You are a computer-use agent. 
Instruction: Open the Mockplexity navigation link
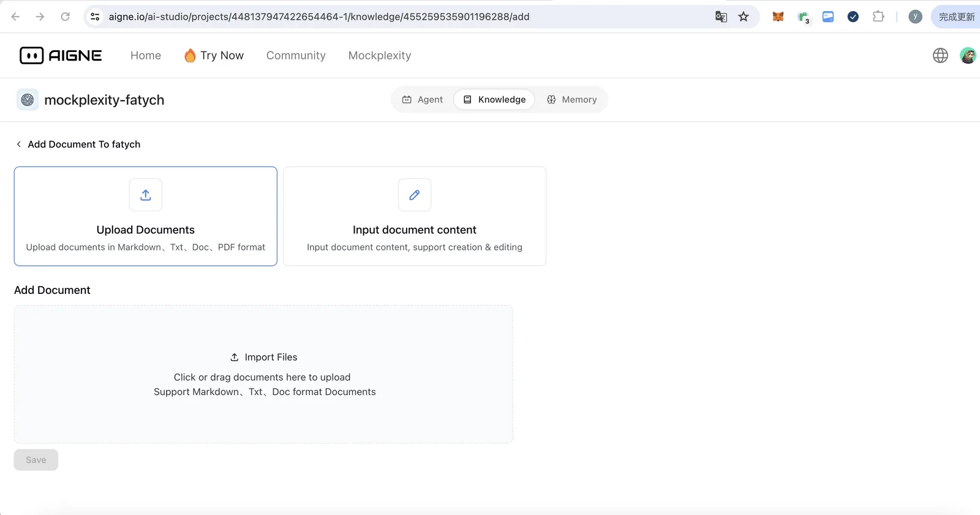pos(380,56)
